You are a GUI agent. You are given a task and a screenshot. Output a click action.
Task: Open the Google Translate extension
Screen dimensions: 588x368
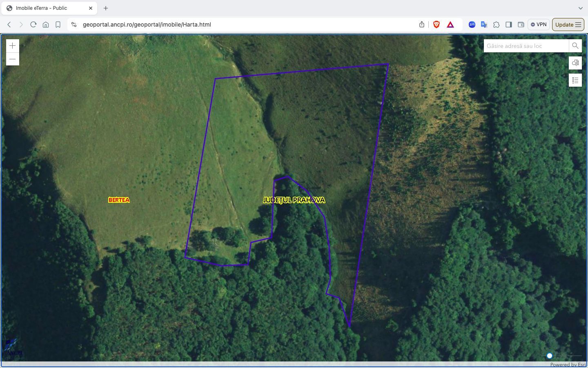[484, 25]
